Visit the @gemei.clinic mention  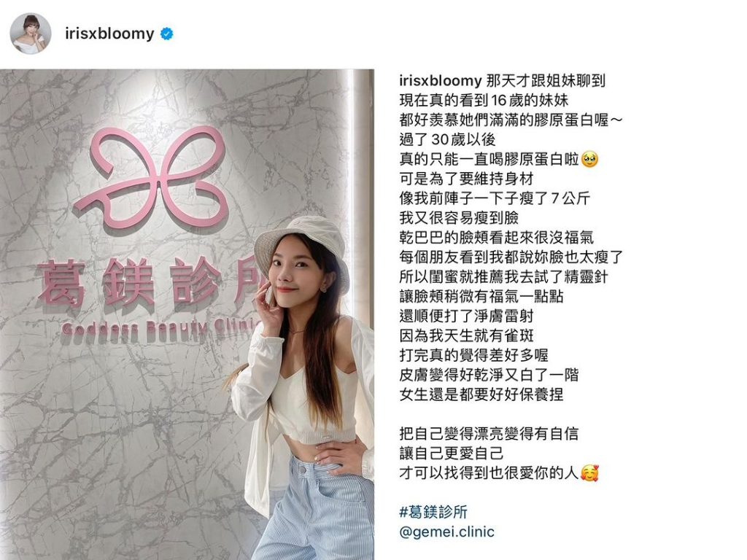pyautogui.click(x=447, y=532)
